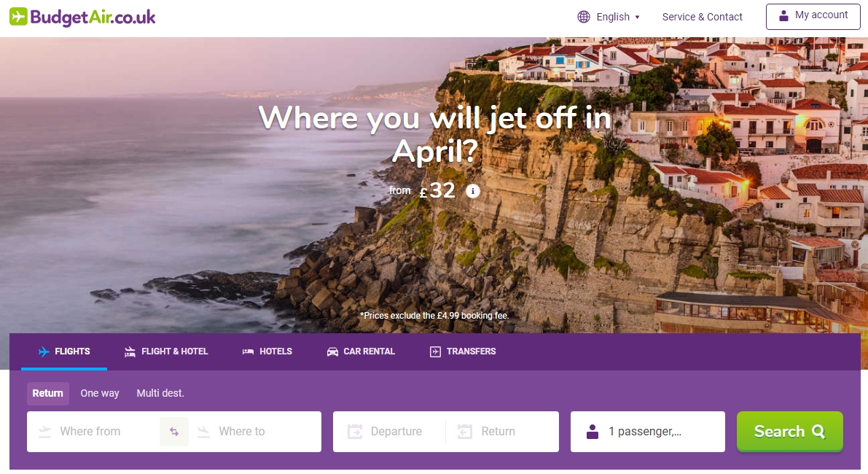Open the My account button
868x474 pixels.
click(x=813, y=16)
